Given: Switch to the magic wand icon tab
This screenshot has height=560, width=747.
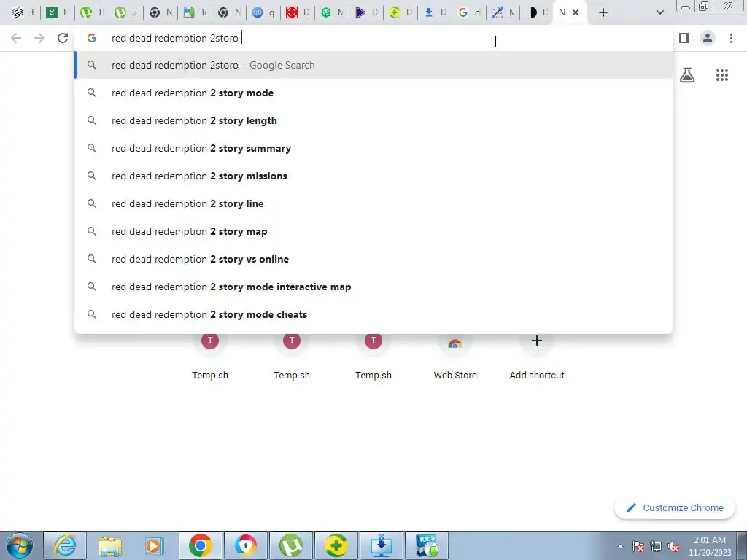Looking at the screenshot, I should pos(503,12).
